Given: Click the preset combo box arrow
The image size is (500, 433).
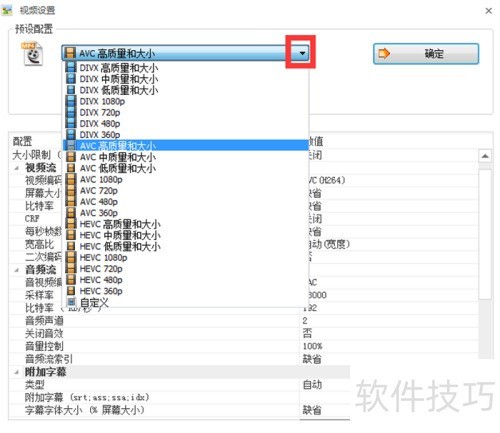Looking at the screenshot, I should tap(302, 53).
